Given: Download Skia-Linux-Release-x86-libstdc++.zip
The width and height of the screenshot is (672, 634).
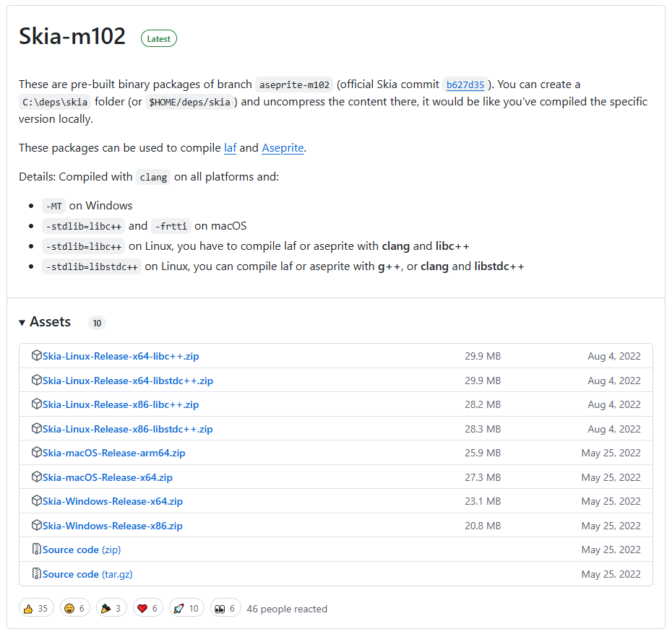Looking at the screenshot, I should point(127,429).
